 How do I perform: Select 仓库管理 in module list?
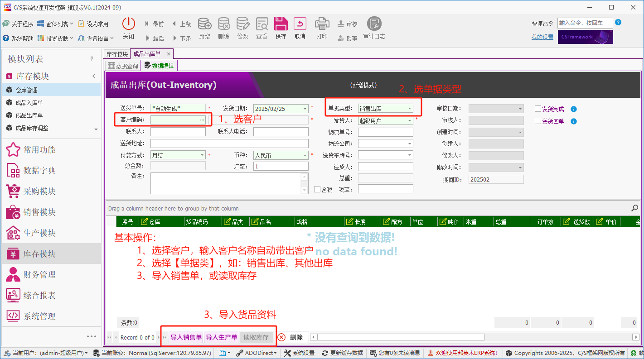click(x=51, y=90)
